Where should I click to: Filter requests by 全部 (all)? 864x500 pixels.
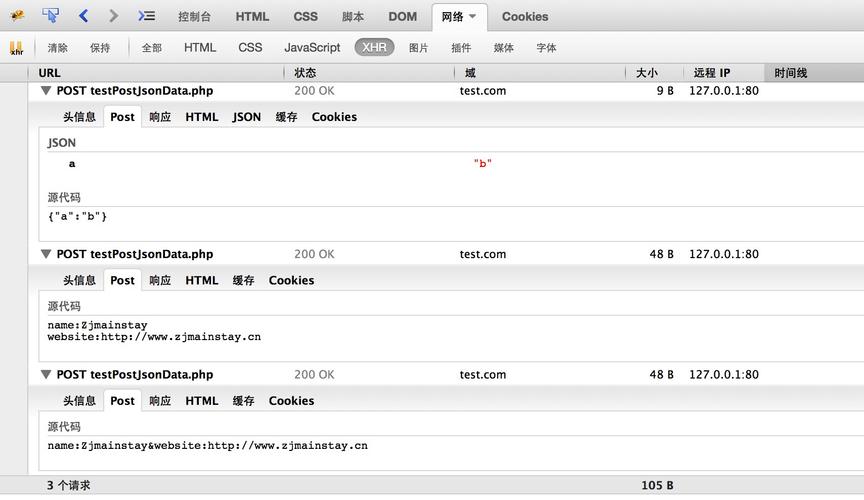pos(152,48)
